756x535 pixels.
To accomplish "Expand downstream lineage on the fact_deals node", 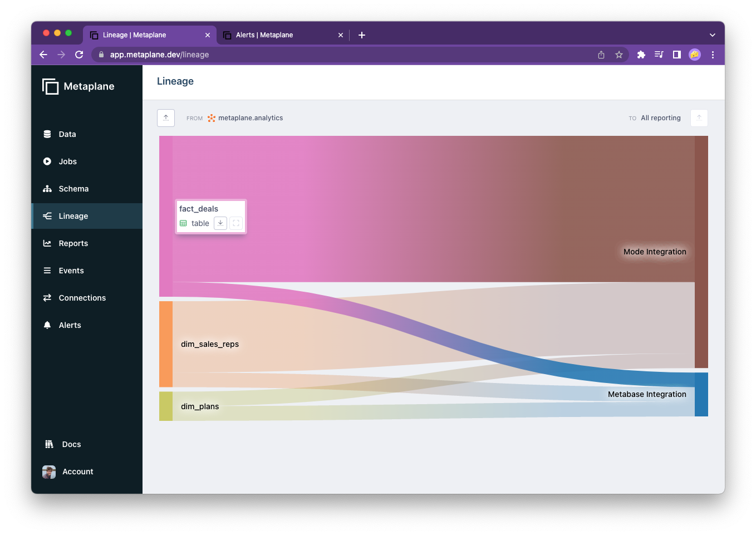I will tap(220, 223).
